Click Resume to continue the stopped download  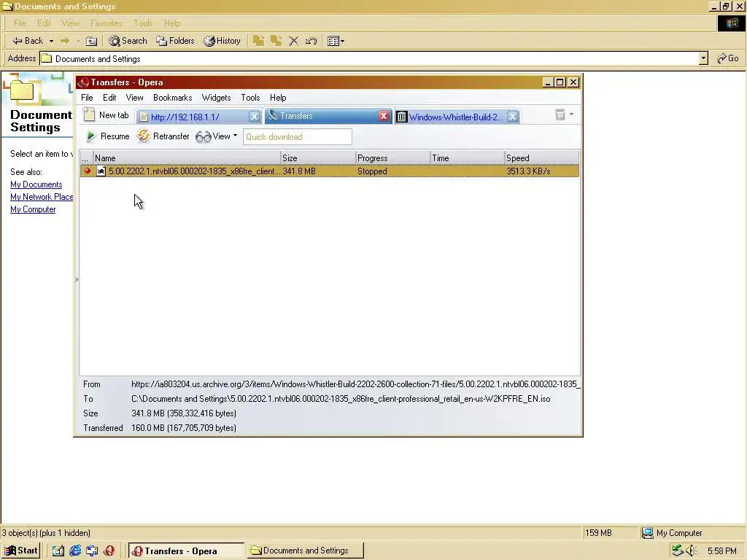(x=108, y=136)
